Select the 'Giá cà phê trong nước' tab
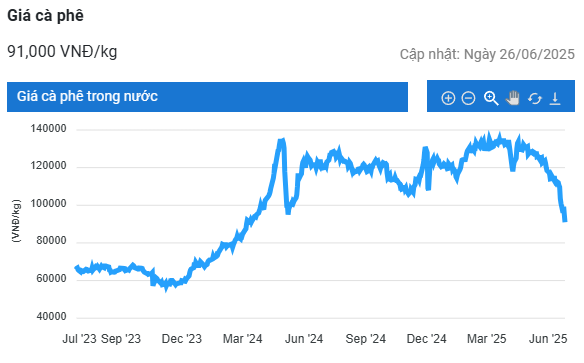The width and height of the screenshot is (584, 363). 207,96
